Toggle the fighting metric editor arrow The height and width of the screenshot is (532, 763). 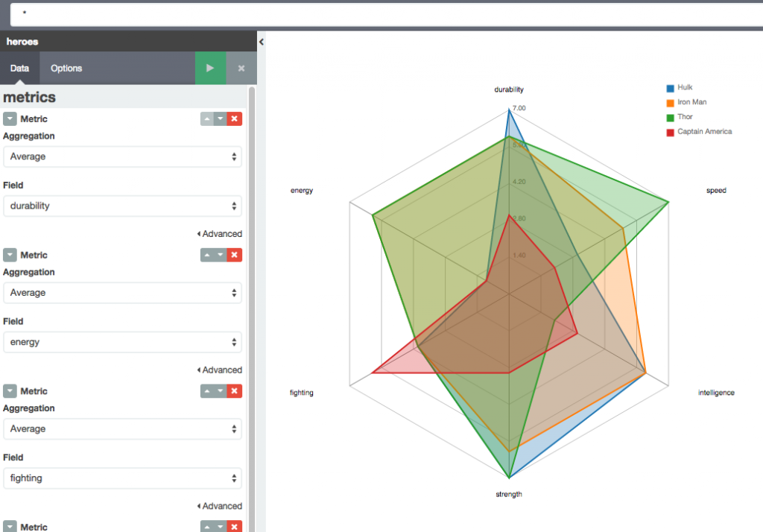coord(10,391)
